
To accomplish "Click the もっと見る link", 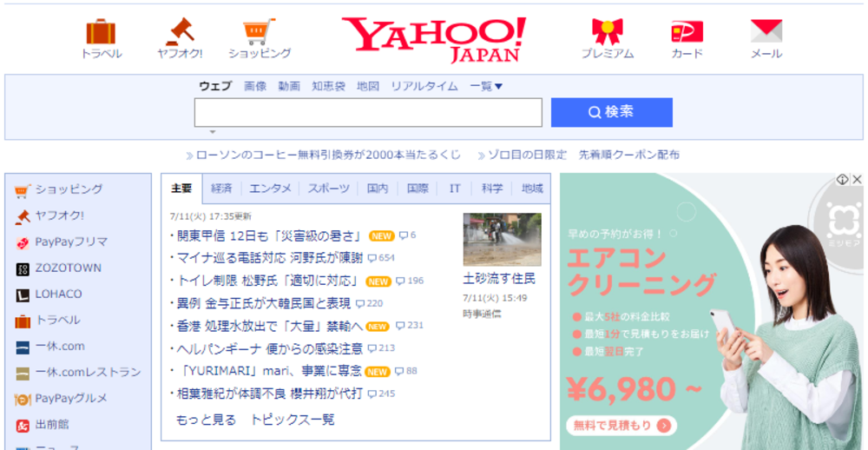I will (x=206, y=420).
